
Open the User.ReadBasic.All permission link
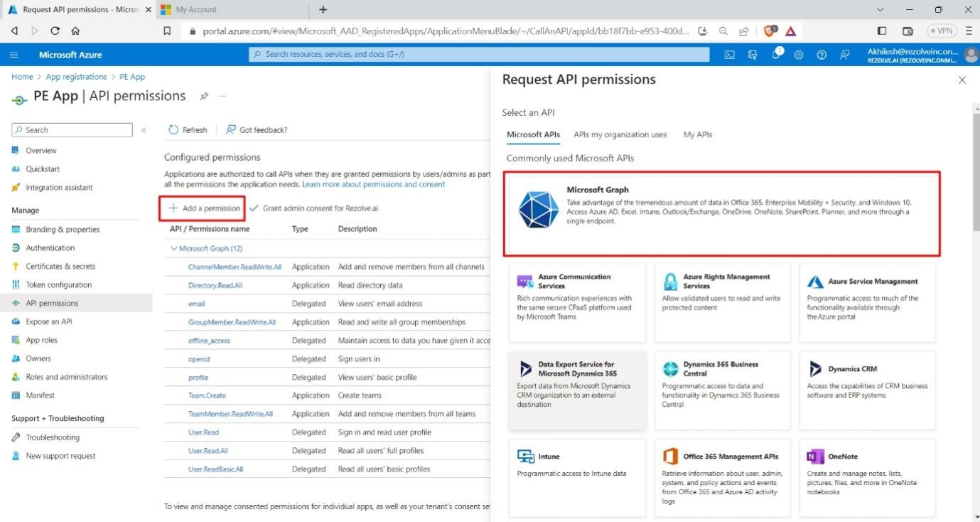coord(216,469)
